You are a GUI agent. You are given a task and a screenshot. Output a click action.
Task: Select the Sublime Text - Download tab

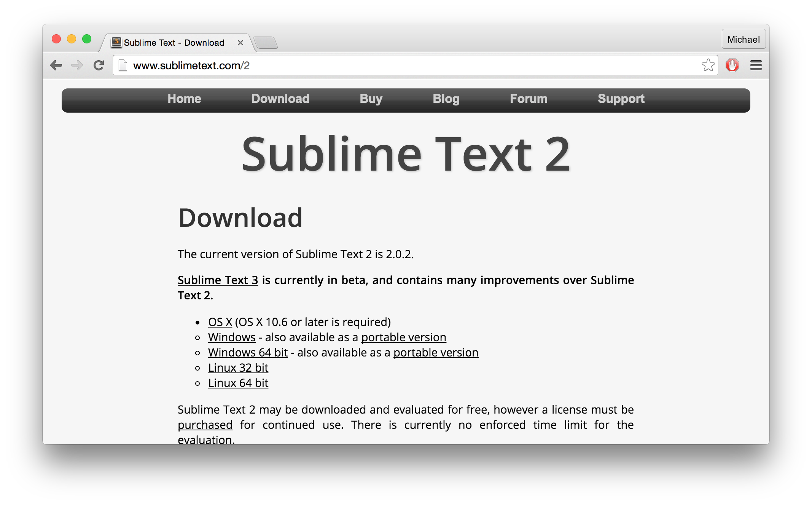tap(177, 43)
